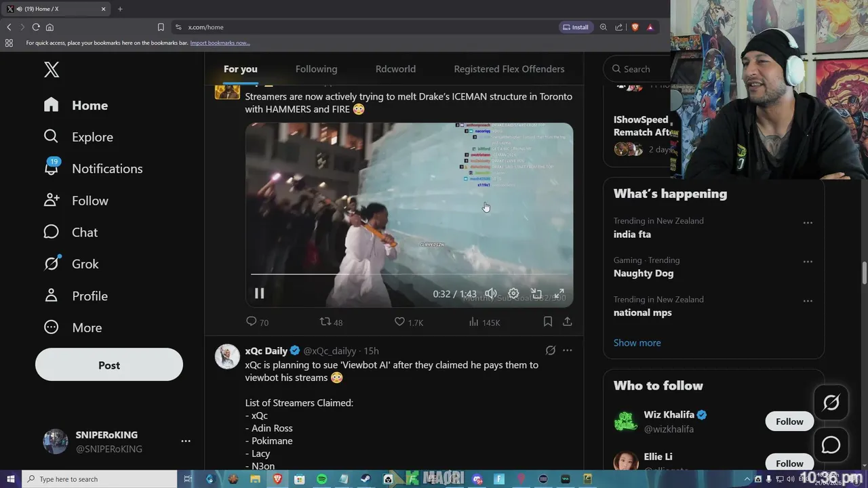The width and height of the screenshot is (868, 488).
Task: View analytics of ICEMAN post (145K)
Action: coord(484,322)
